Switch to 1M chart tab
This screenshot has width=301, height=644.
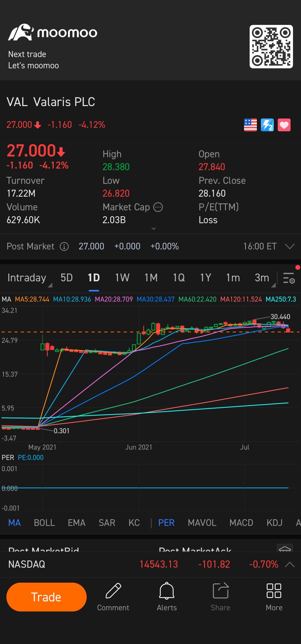(x=151, y=278)
